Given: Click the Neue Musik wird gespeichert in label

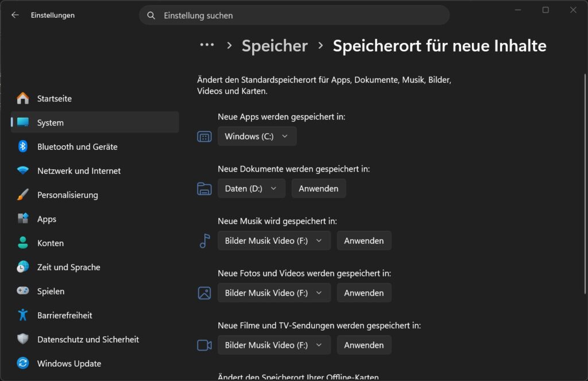Looking at the screenshot, I should 277,221.
